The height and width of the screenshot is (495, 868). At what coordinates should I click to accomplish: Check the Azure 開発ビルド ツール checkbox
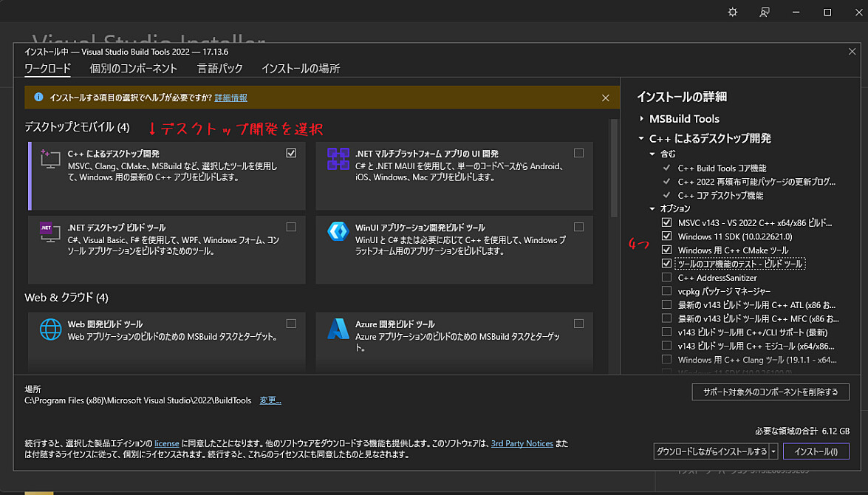[x=578, y=324]
